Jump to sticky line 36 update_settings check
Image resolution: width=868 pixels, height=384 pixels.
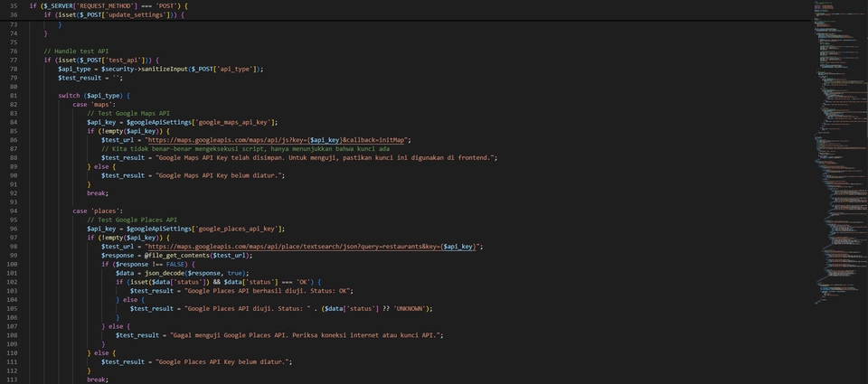[114, 14]
